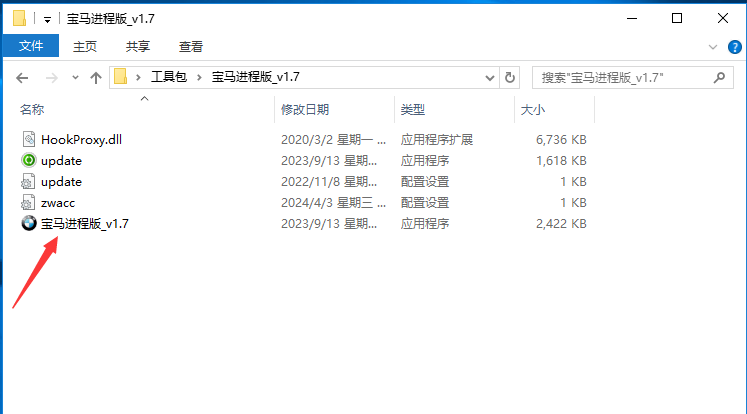Click the zwacc config file icon
The height and width of the screenshot is (414, 747).
click(28, 202)
